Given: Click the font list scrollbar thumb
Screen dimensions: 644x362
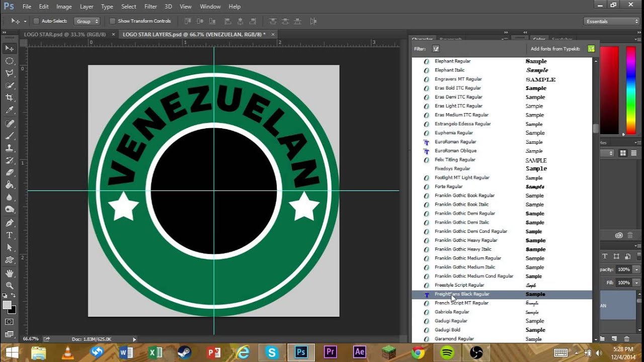Looking at the screenshot, I should 596,129.
